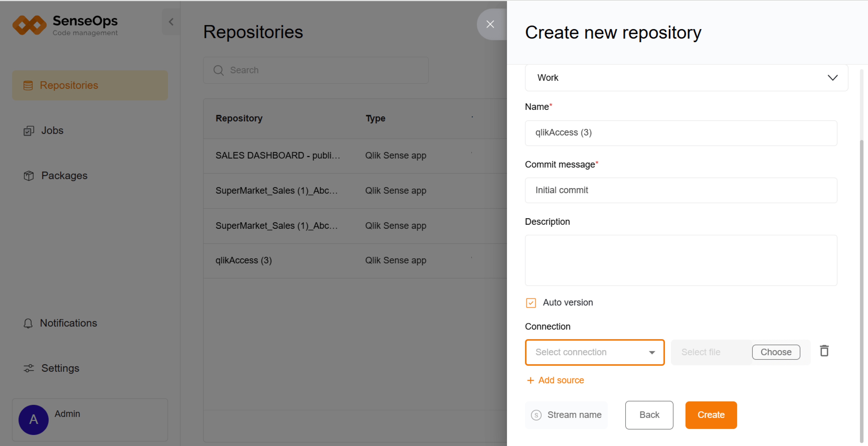Viewport: 868px width, 446px height.
Task: Open the Work dropdown
Action: [686, 78]
